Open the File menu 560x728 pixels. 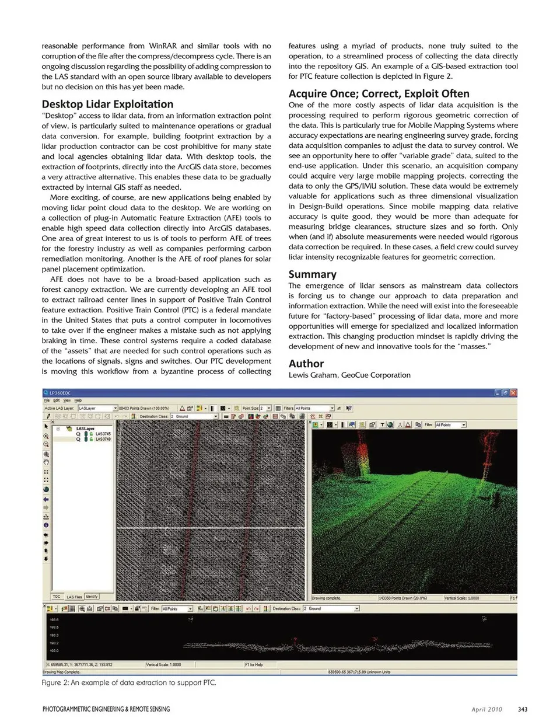(47, 400)
